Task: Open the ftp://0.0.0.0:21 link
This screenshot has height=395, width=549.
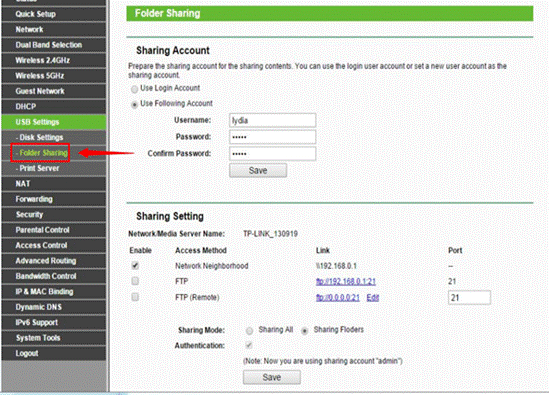Action: click(x=338, y=298)
